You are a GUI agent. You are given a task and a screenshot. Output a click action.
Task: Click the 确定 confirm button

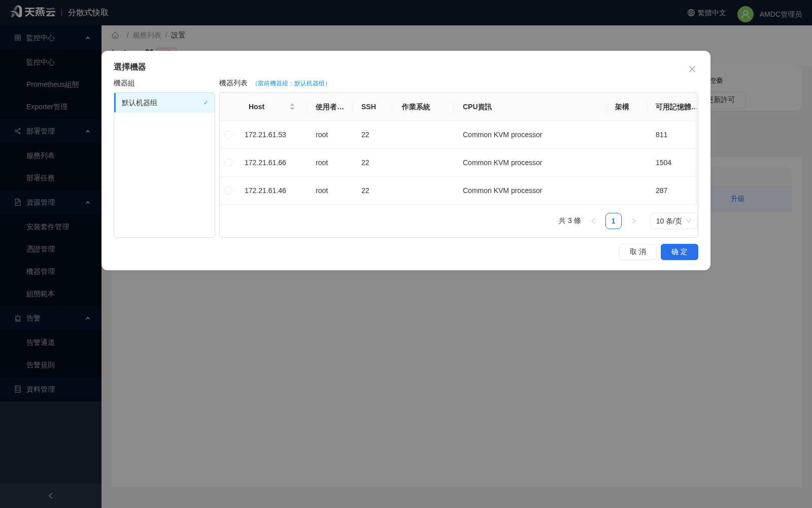(680, 252)
